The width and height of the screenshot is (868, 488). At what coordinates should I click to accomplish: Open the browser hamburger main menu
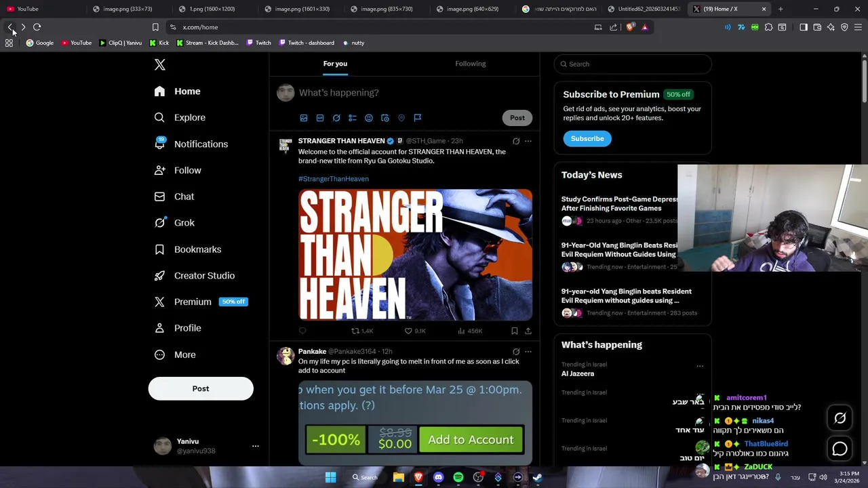(x=858, y=27)
